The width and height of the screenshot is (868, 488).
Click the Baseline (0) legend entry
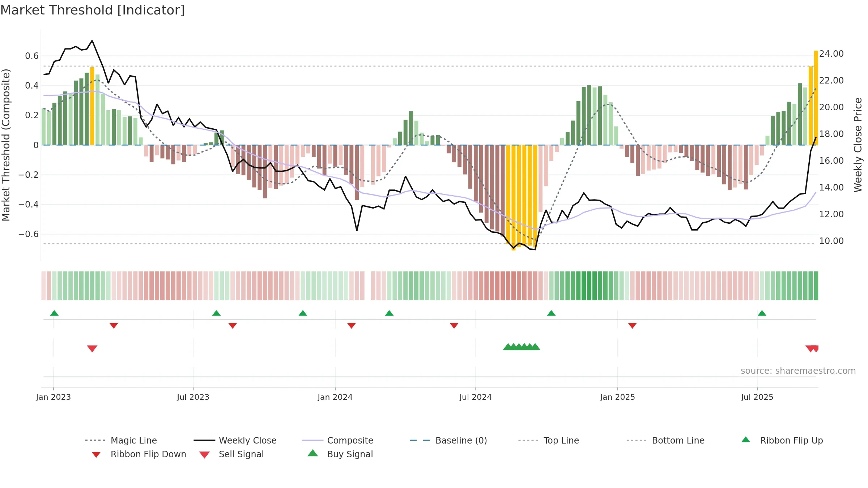coord(448,440)
